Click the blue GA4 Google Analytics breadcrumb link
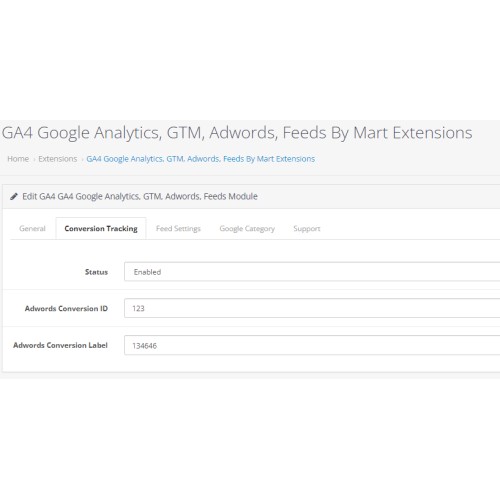 [x=201, y=159]
